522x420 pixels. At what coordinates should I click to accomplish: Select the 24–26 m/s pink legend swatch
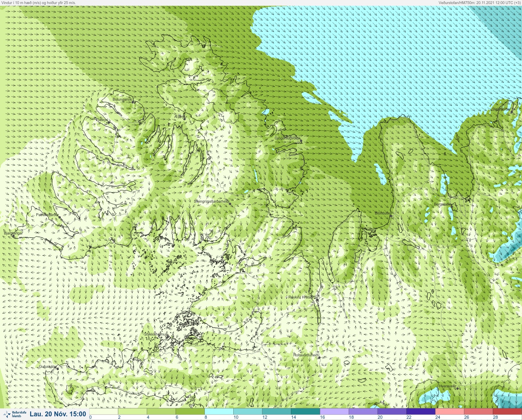450,411
